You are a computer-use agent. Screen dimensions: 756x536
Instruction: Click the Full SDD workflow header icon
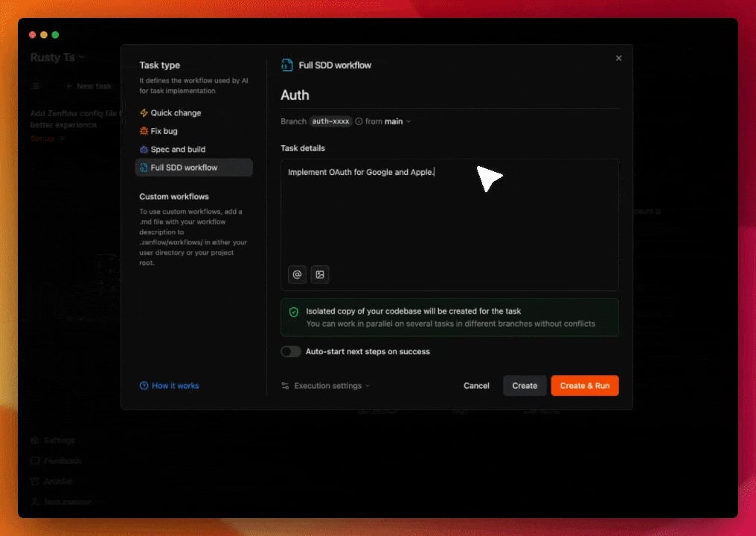(x=286, y=66)
